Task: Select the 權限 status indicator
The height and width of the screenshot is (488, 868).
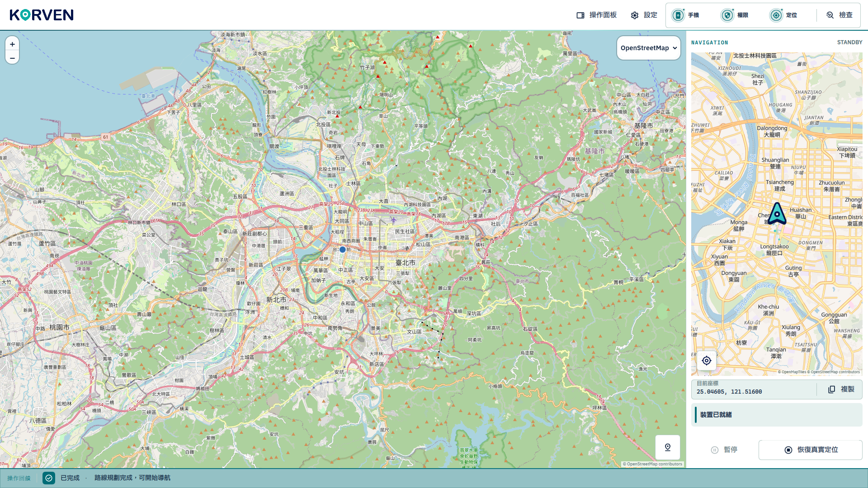Action: click(735, 15)
